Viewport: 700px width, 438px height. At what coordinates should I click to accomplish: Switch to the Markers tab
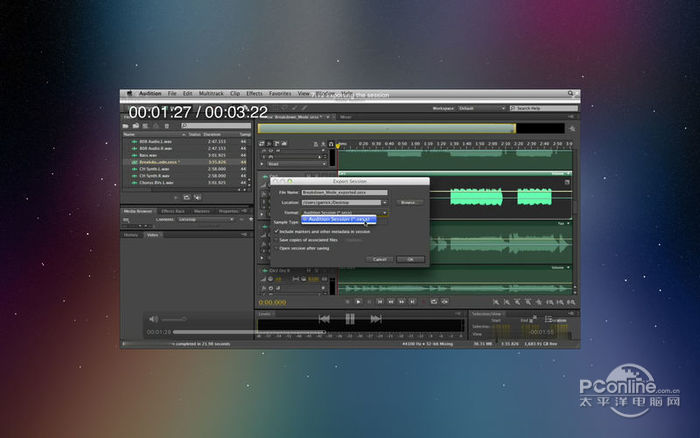201,211
